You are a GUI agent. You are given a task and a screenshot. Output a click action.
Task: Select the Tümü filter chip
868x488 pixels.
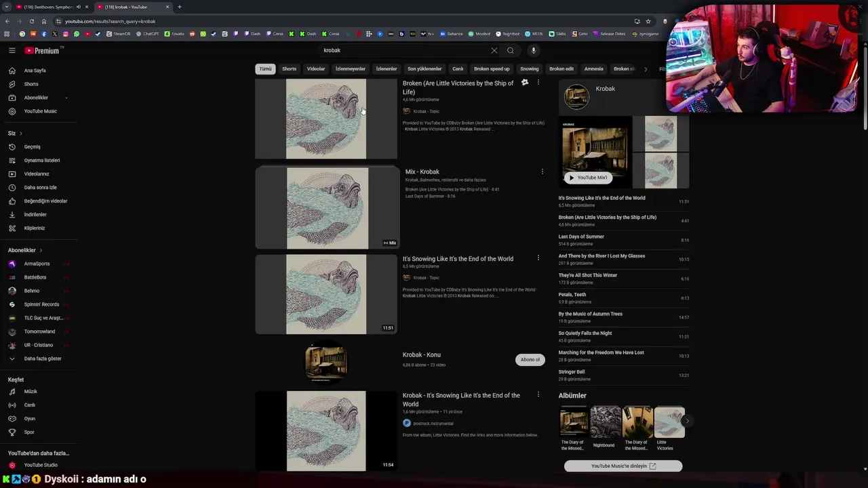point(265,68)
